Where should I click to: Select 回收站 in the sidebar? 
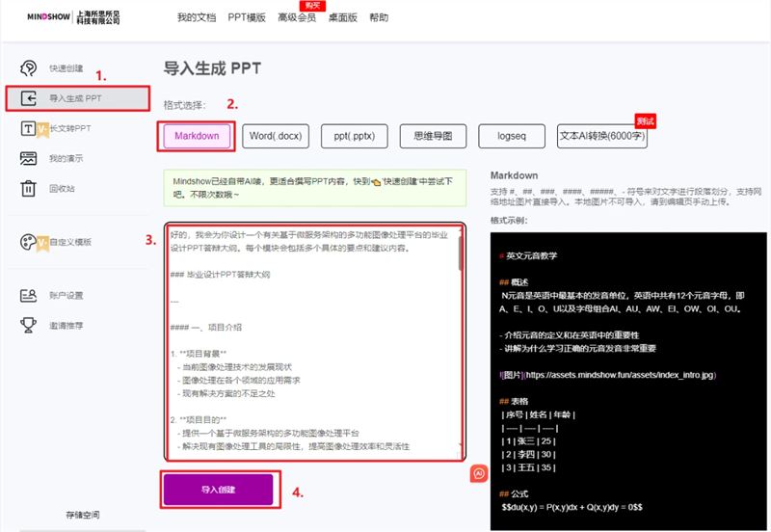pyautogui.click(x=62, y=188)
